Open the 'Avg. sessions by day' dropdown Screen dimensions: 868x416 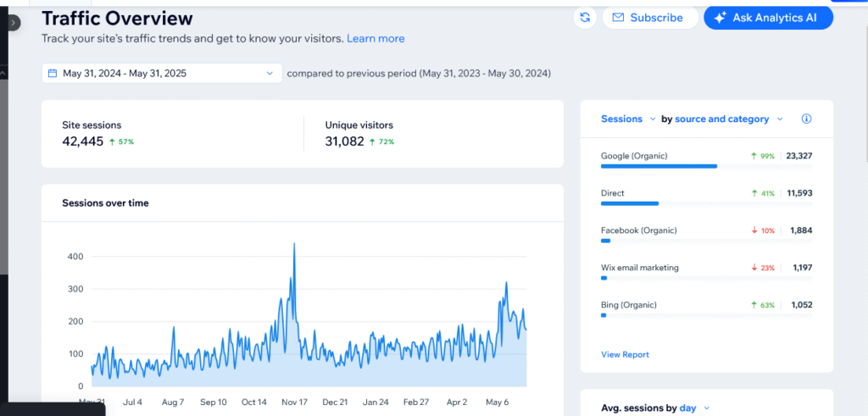[705, 408]
